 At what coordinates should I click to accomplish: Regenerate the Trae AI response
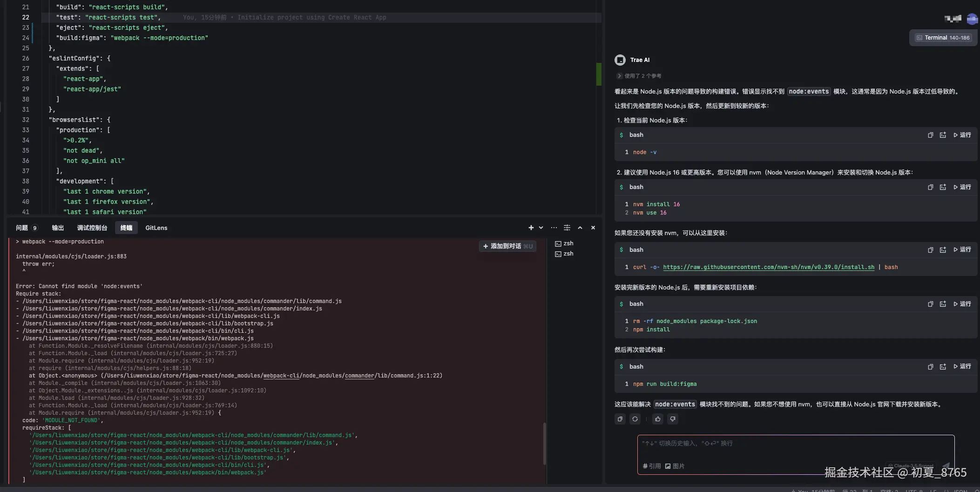pos(635,419)
